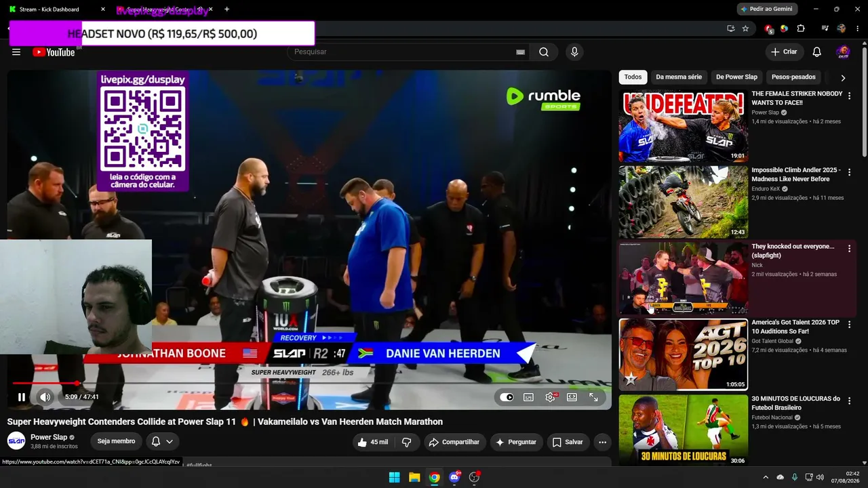This screenshot has height=488, width=868.
Task: Open Power Slap channel avatar
Action: [x=16, y=441]
